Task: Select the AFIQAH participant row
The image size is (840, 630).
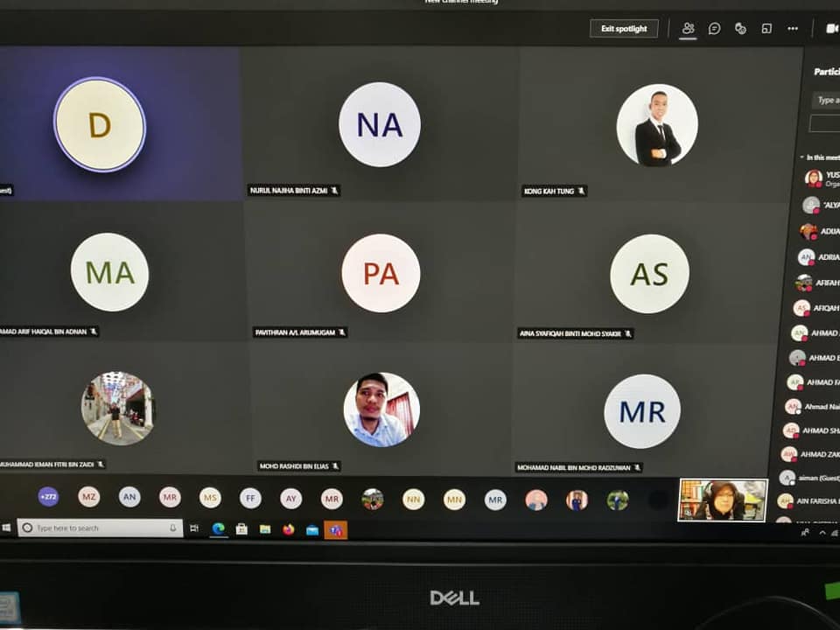Action: [x=815, y=308]
